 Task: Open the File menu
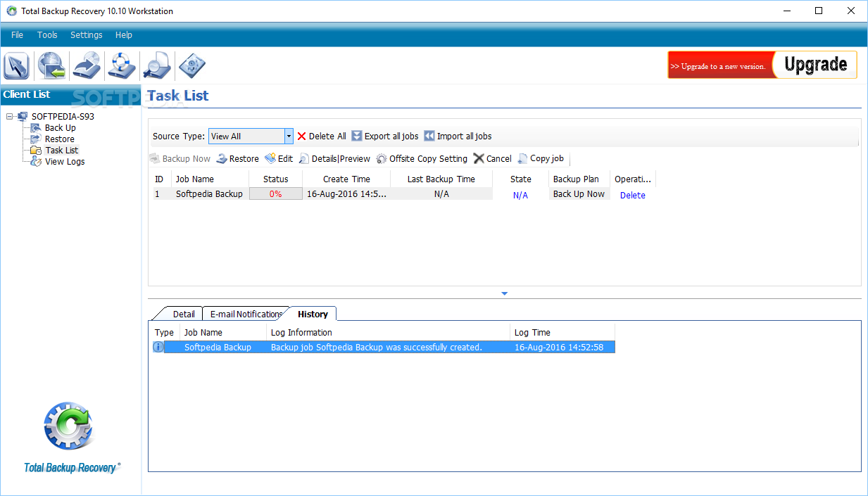(17, 35)
